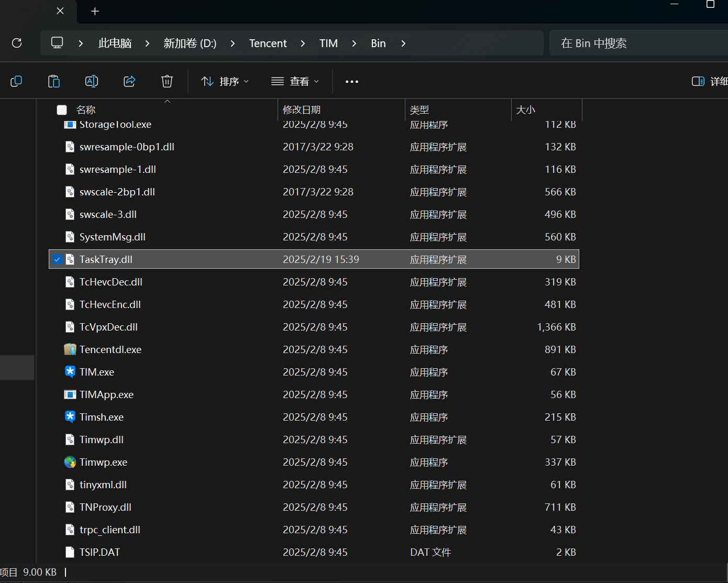Click the share icon in toolbar
This screenshot has width=728, height=583.
coord(129,81)
